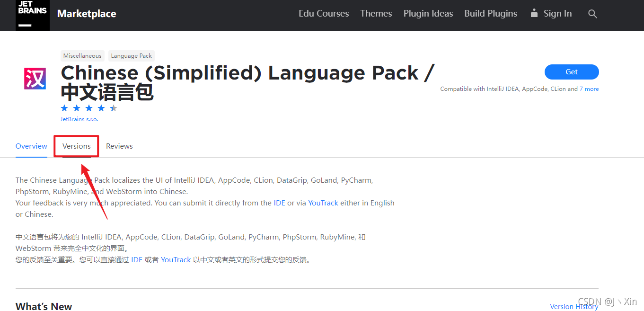Expand the '7 more' compatible products link

pyautogui.click(x=589, y=89)
